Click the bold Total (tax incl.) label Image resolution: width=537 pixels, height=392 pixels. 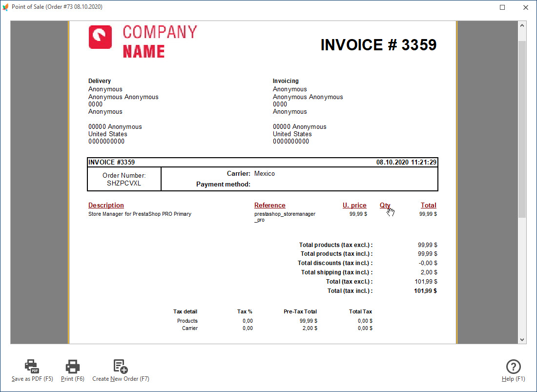tap(350, 290)
